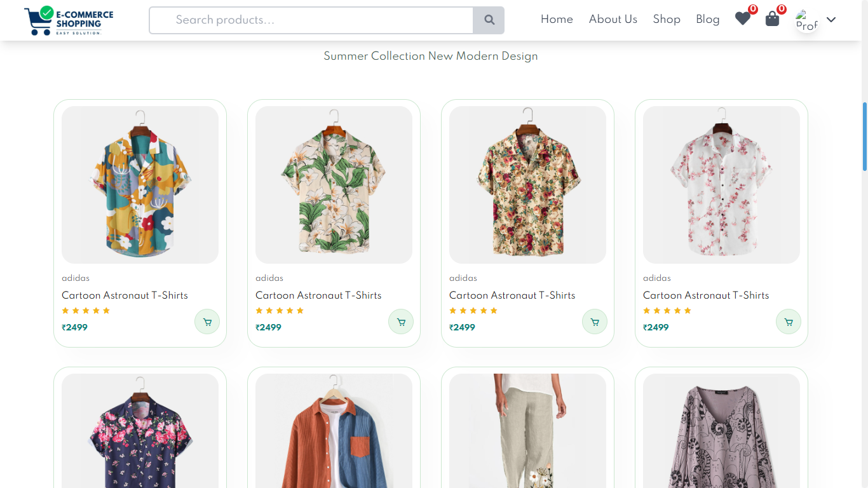Click the adidas brand on the cherry blossom shirt card
The image size is (868, 488).
(x=657, y=278)
